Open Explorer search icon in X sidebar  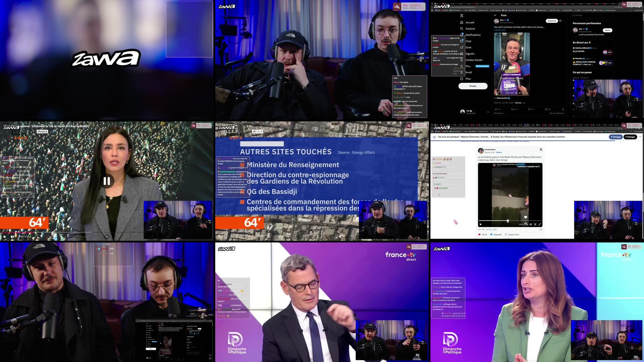click(462, 29)
